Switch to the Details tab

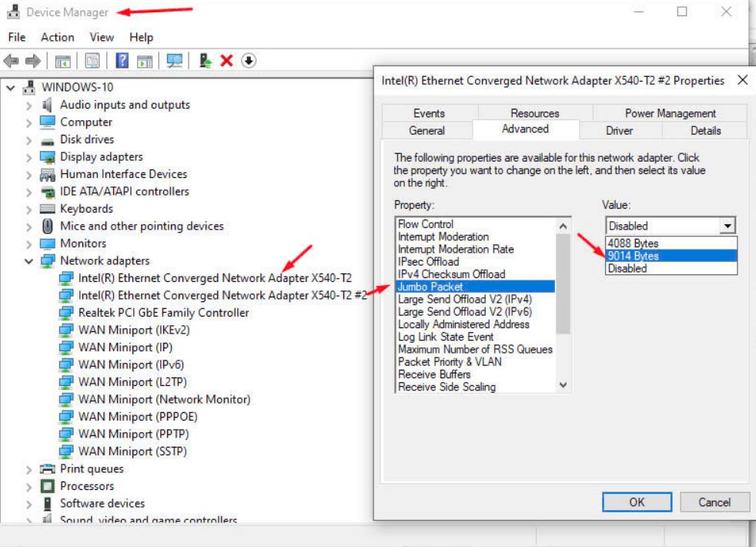click(x=705, y=131)
